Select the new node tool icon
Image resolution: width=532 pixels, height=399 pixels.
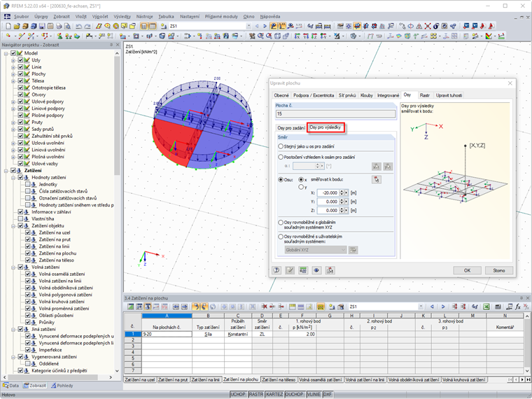(8, 36)
